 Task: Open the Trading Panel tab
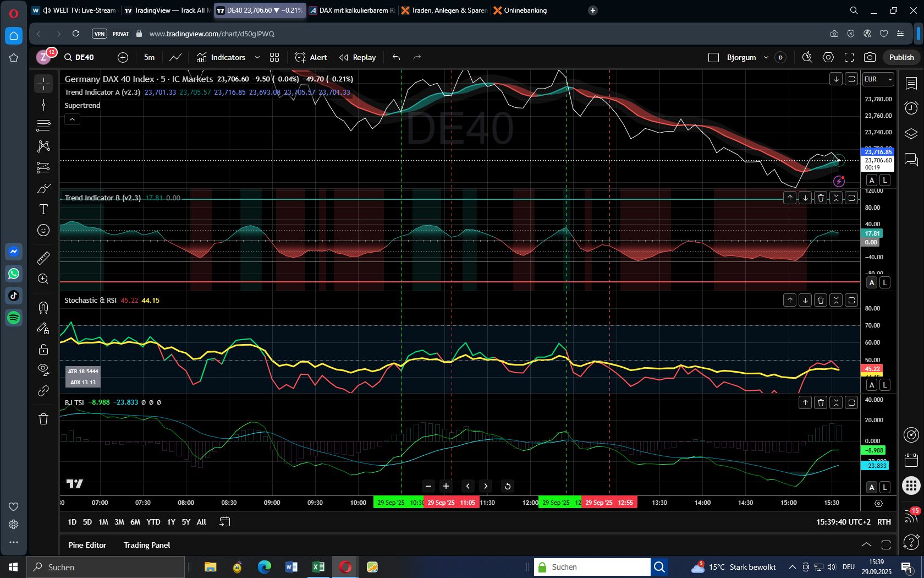point(146,545)
